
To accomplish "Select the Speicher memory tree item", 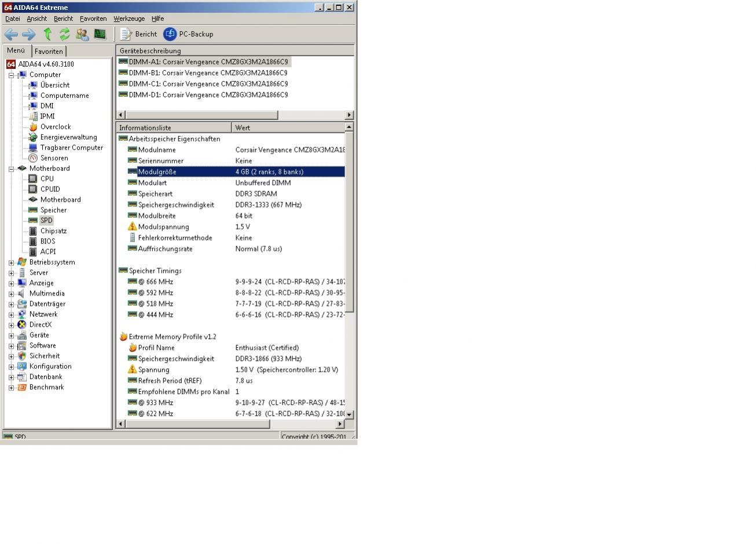I will tap(53, 210).
